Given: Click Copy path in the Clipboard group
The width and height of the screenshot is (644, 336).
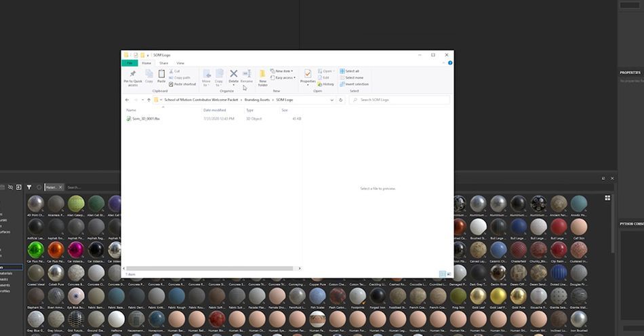Looking at the screenshot, I should click(x=180, y=78).
